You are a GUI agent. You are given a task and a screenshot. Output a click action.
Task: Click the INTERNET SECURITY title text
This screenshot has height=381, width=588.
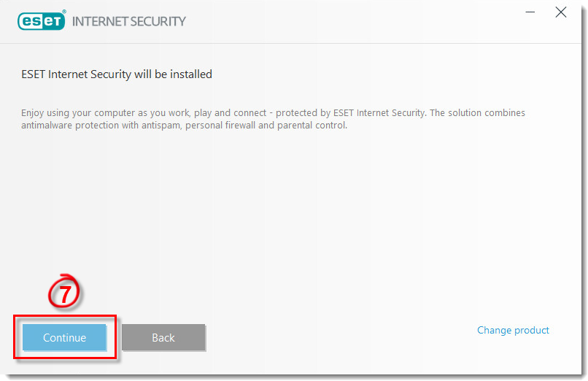click(x=129, y=21)
